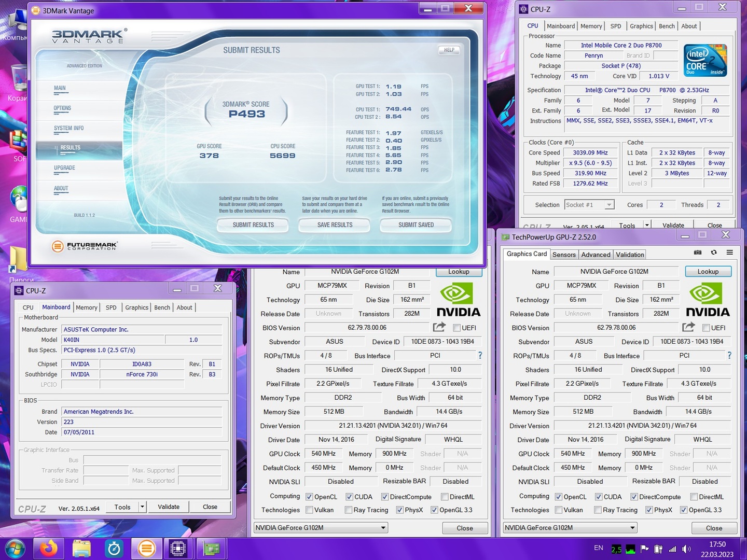Viewport: 747px width, 560px height.
Task: Click BIOS export icon in titled GPU-Z 2.52.0 window
Action: point(688,327)
